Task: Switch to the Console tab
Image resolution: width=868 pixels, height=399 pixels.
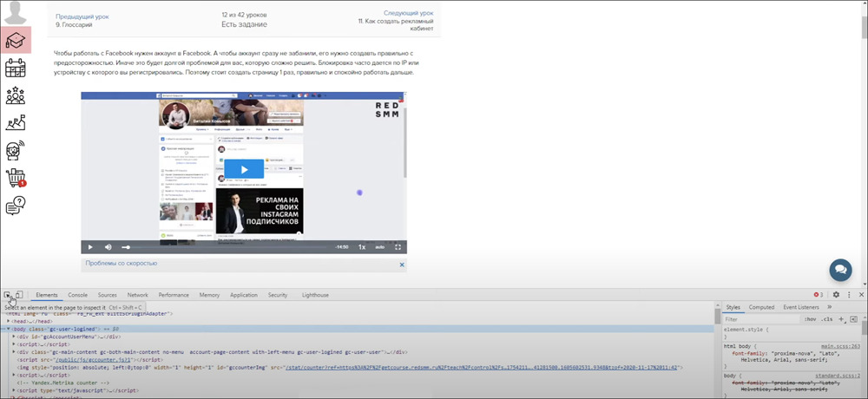Action: coord(77,295)
